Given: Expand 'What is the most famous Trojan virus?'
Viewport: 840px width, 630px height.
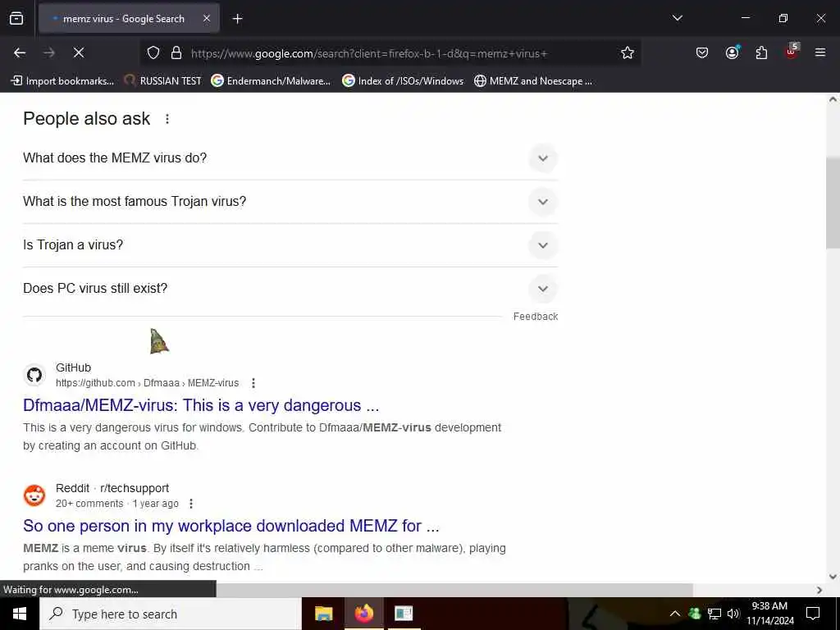Looking at the screenshot, I should tap(290, 202).
